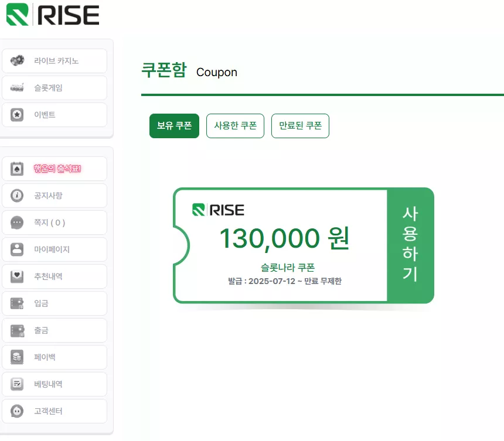504x441 pixels.
Task: Open the 만료된 쿠폰 tab
Action: pos(300,125)
